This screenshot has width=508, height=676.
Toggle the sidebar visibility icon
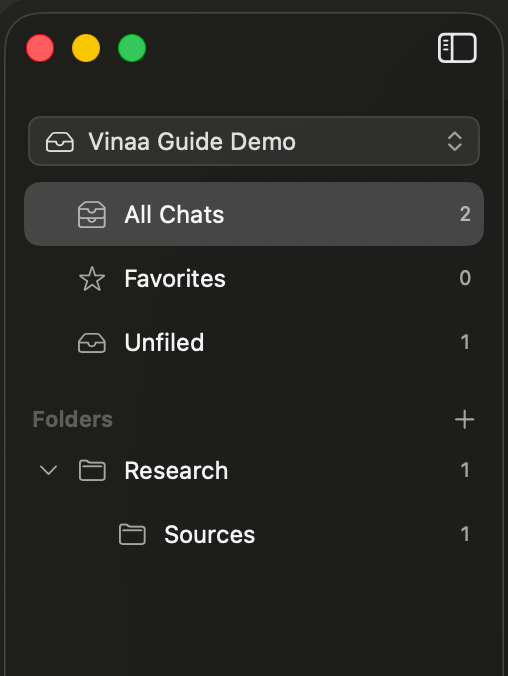coord(457,48)
